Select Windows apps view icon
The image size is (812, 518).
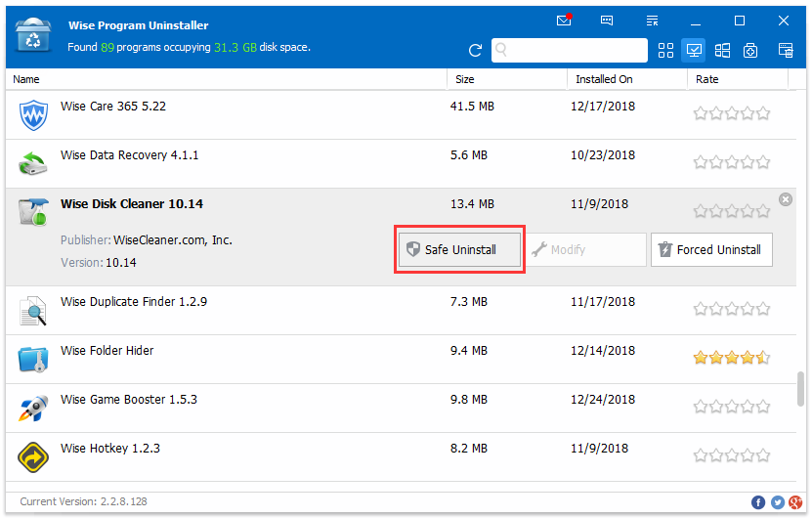722,50
